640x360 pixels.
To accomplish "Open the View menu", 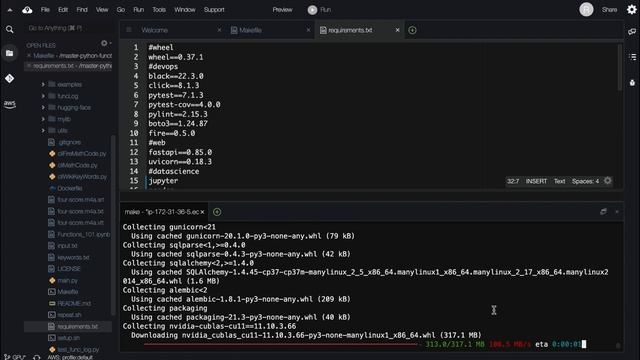I will pos(102,10).
